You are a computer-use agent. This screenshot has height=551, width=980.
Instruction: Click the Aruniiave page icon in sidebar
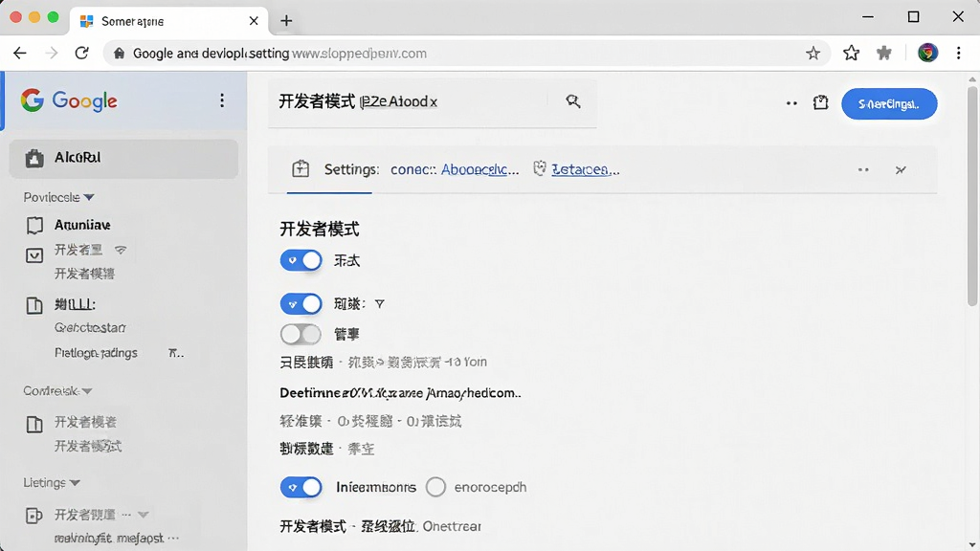click(34, 225)
